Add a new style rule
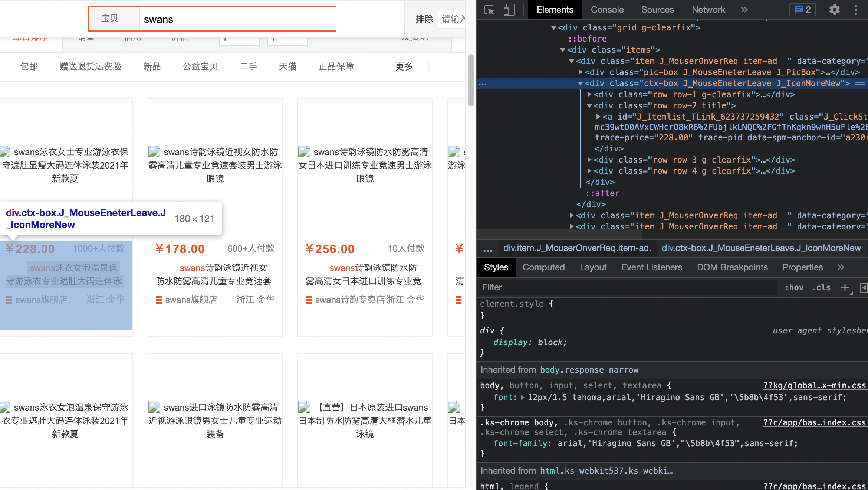 (845, 287)
